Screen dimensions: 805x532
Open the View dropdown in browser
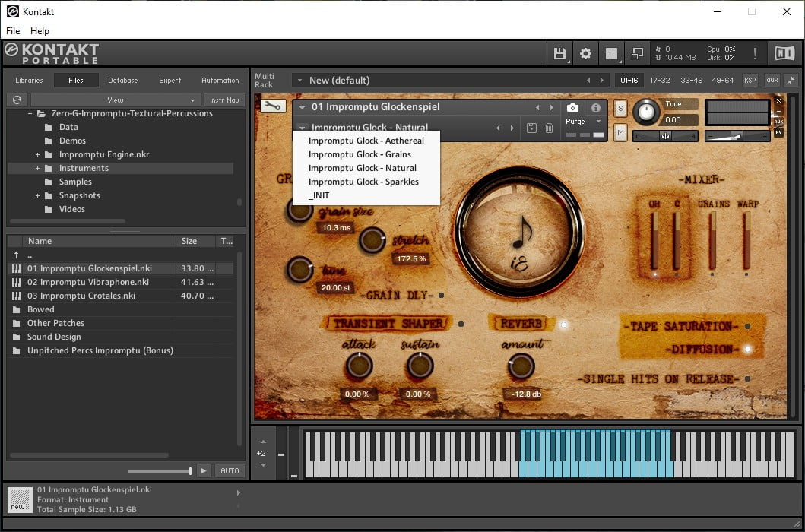coord(115,100)
